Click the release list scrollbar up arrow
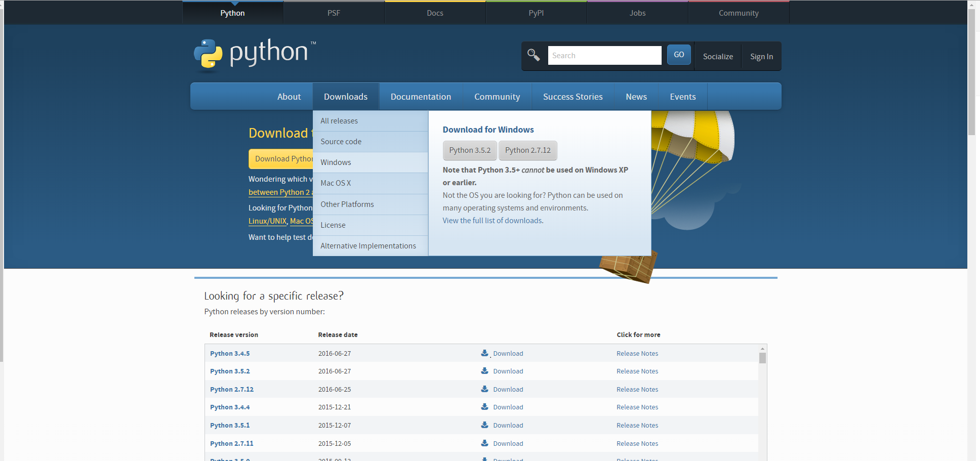 [762, 349]
